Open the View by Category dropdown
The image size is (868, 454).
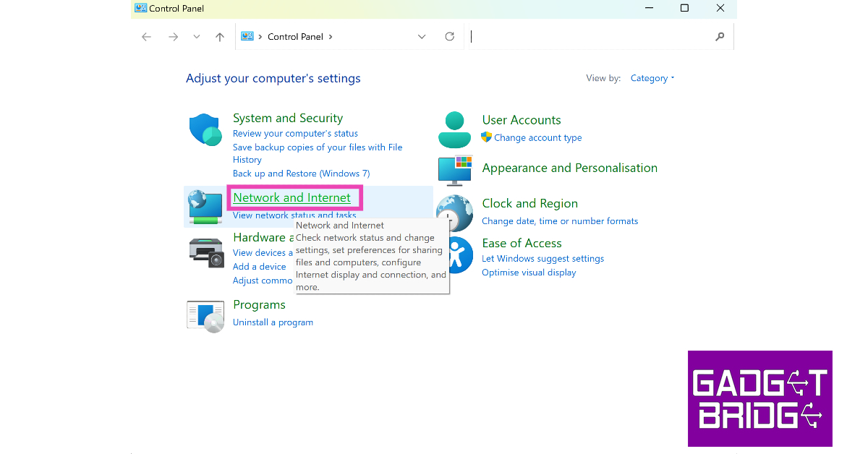pos(652,78)
